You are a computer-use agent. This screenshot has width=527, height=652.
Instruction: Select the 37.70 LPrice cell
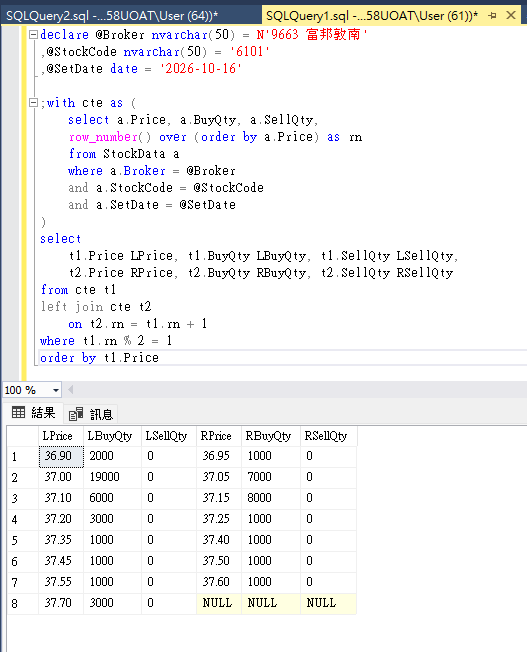click(61, 603)
